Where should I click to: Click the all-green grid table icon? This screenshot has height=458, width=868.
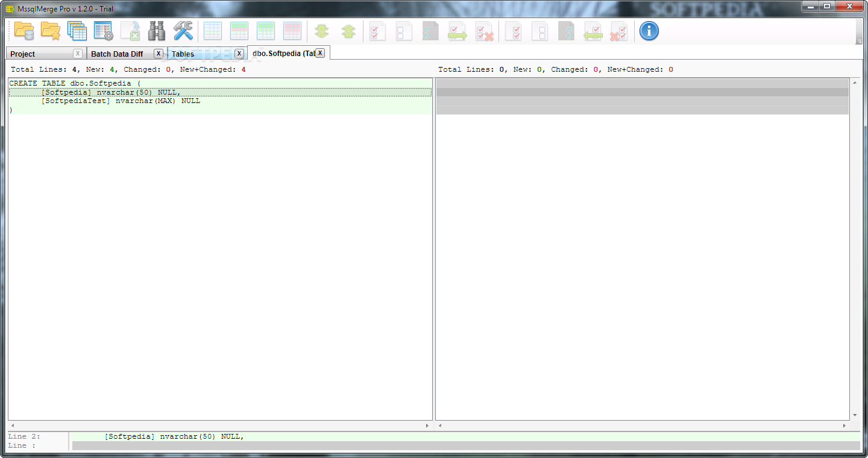266,31
